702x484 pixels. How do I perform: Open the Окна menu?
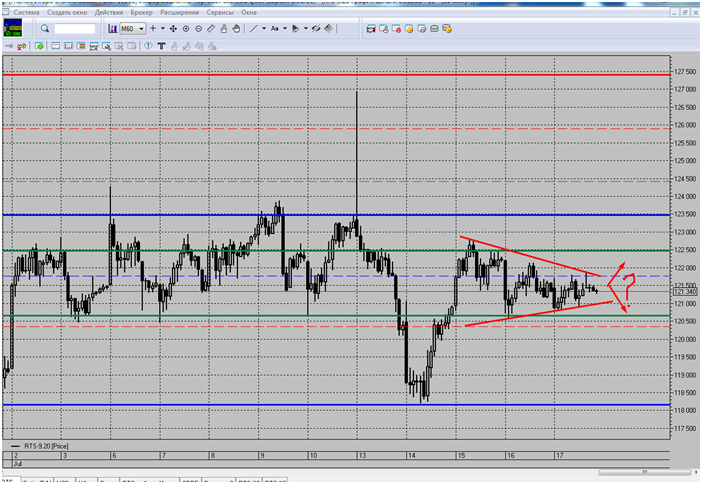click(249, 13)
